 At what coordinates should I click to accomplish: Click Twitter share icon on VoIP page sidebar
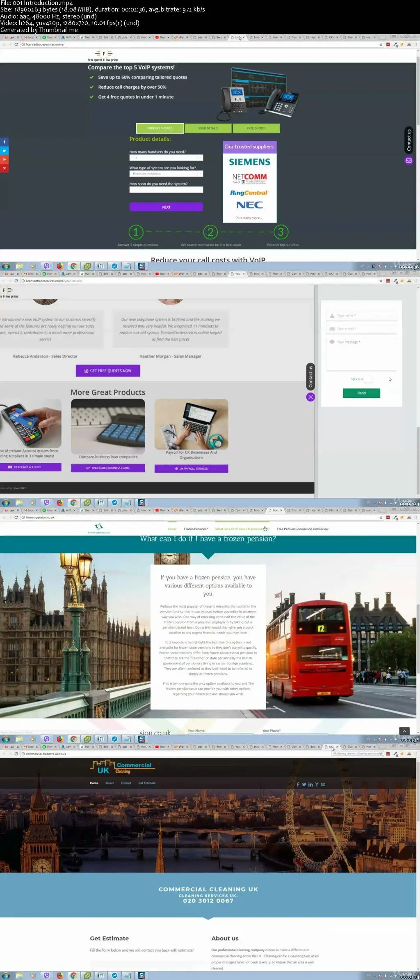click(x=4, y=151)
